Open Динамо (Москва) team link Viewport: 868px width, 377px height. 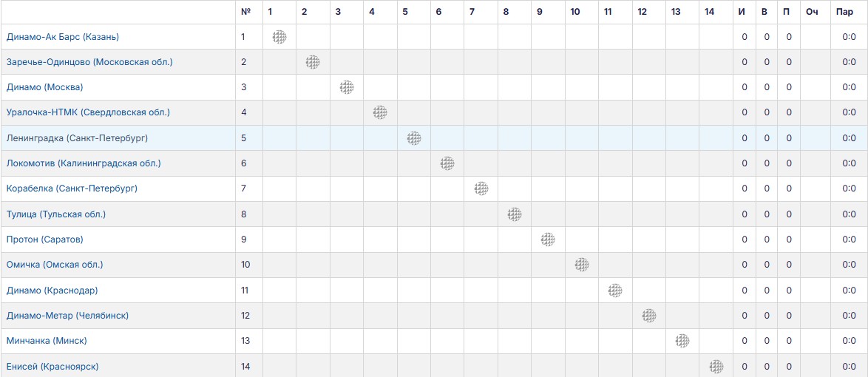(x=45, y=87)
